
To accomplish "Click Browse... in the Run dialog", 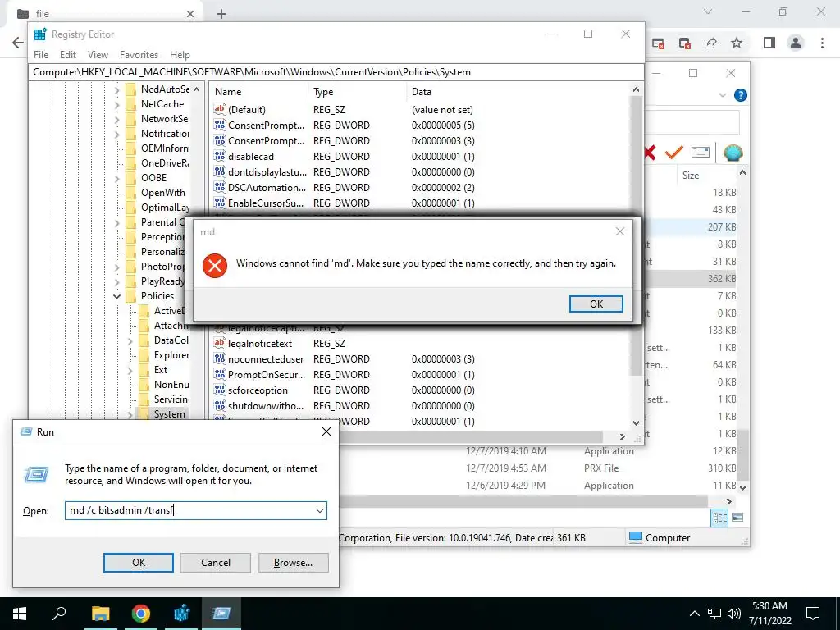I will point(293,563).
